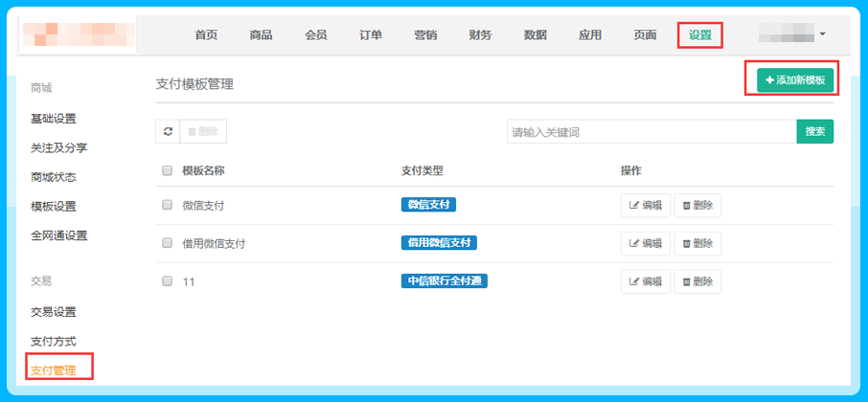
Task: Edit the 借用微信支付 template
Action: (x=645, y=243)
